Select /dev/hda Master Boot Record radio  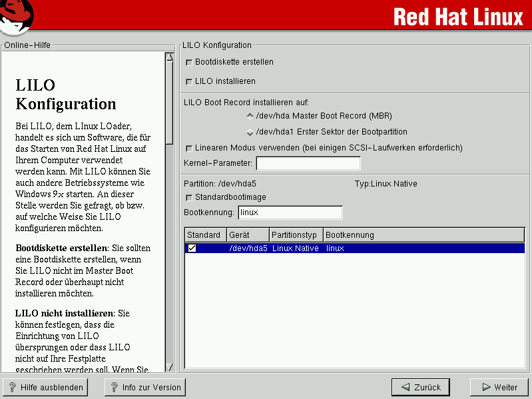(x=250, y=115)
